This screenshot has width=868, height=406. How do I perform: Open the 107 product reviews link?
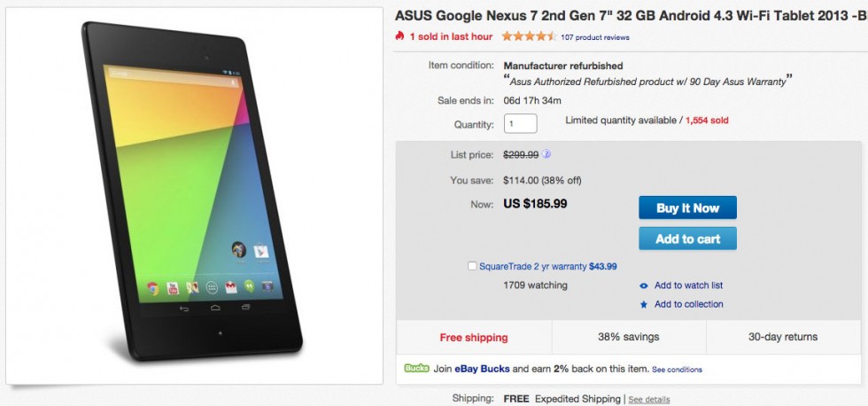[595, 38]
